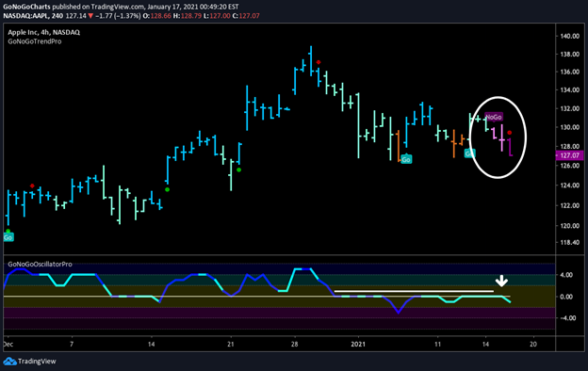Click the Go label at chart bottom-left
Viewport: 588px width, 371px height.
pyautogui.click(x=8, y=237)
